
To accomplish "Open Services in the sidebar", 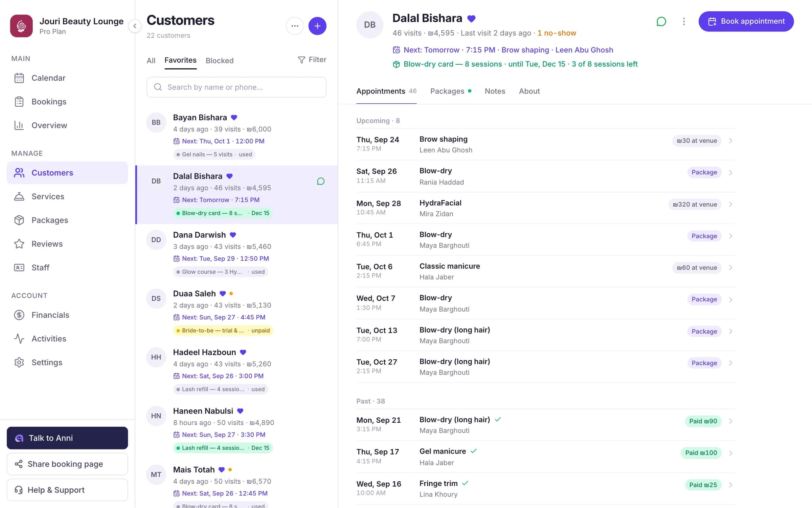I will (x=67, y=196).
